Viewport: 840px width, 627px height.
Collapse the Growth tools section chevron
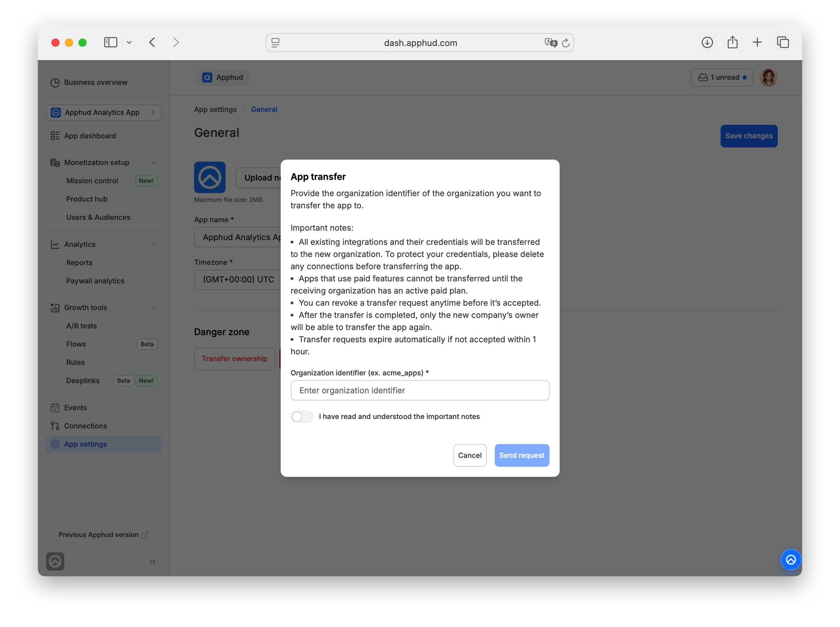click(153, 308)
